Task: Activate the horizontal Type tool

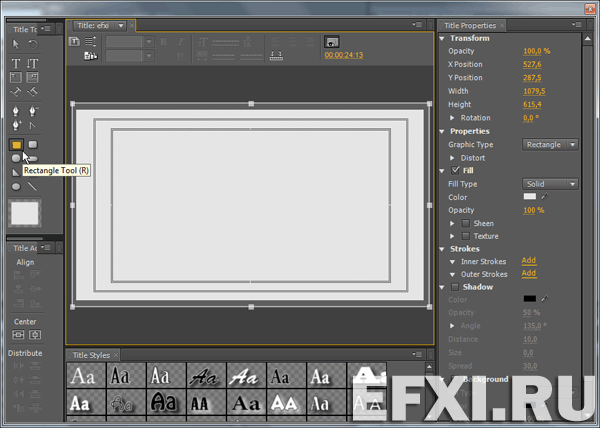Action: [x=16, y=63]
